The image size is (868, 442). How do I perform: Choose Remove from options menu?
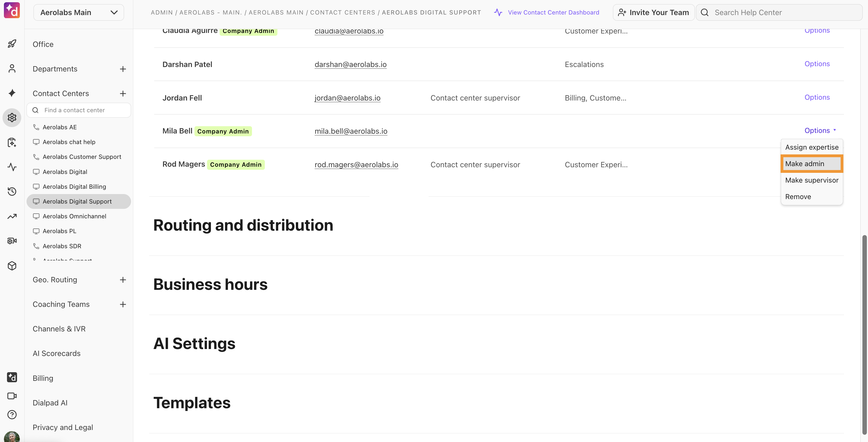pyautogui.click(x=812, y=197)
